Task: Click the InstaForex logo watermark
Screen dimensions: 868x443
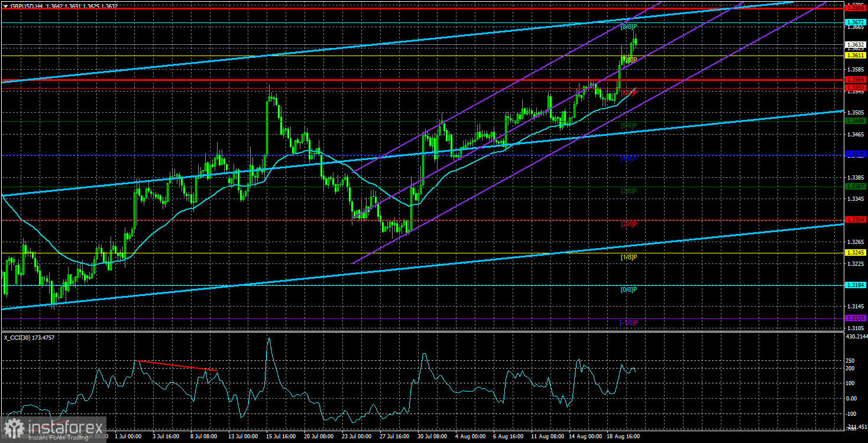Action: 53,429
